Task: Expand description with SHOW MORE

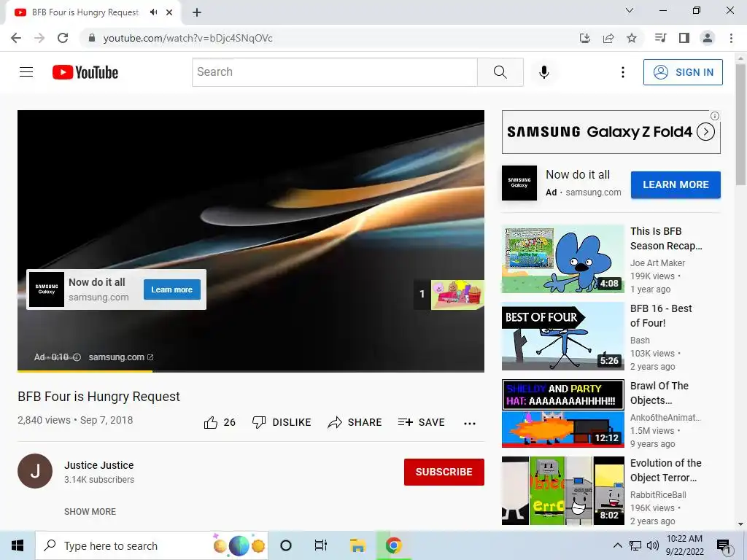Action: (90, 511)
